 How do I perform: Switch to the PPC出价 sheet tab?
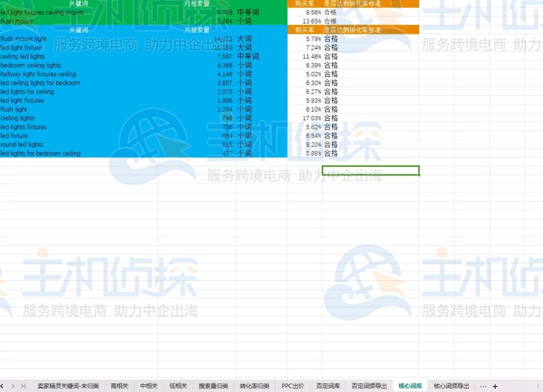(x=293, y=387)
